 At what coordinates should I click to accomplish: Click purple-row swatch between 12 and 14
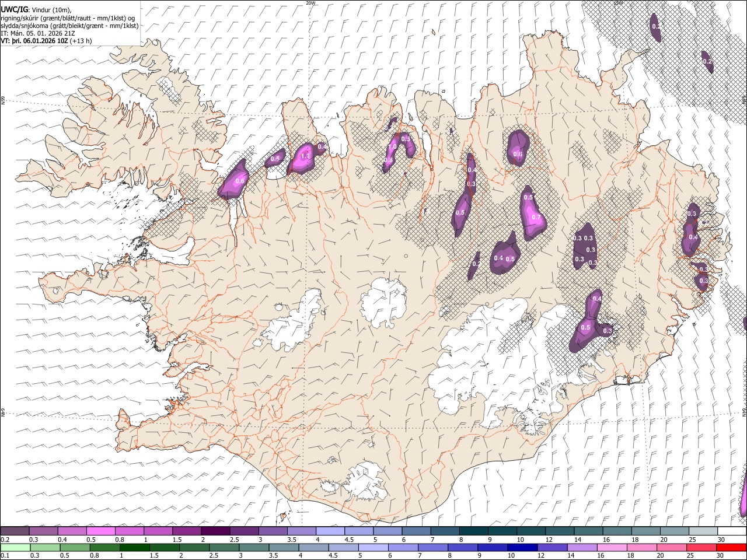tap(560, 531)
